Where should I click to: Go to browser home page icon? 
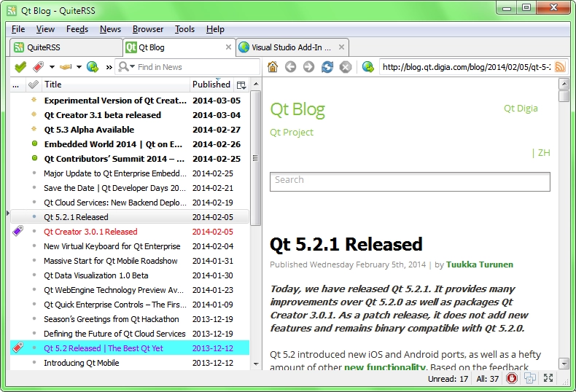[273, 67]
